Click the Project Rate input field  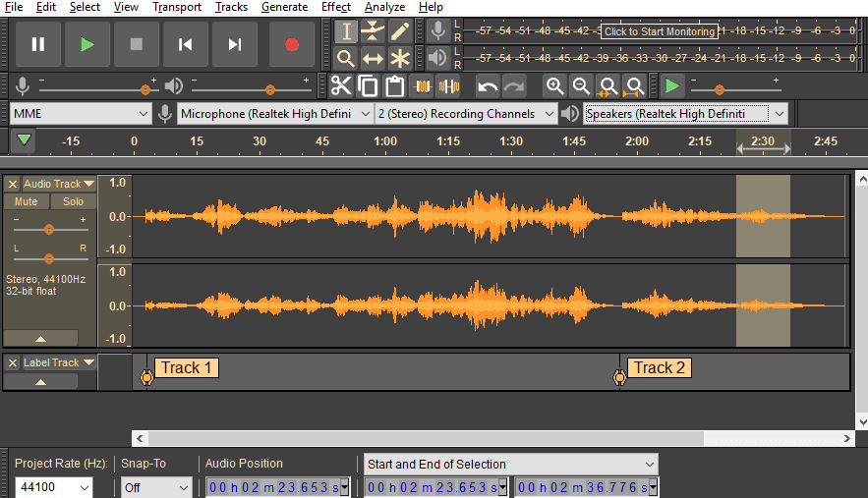tap(43, 487)
